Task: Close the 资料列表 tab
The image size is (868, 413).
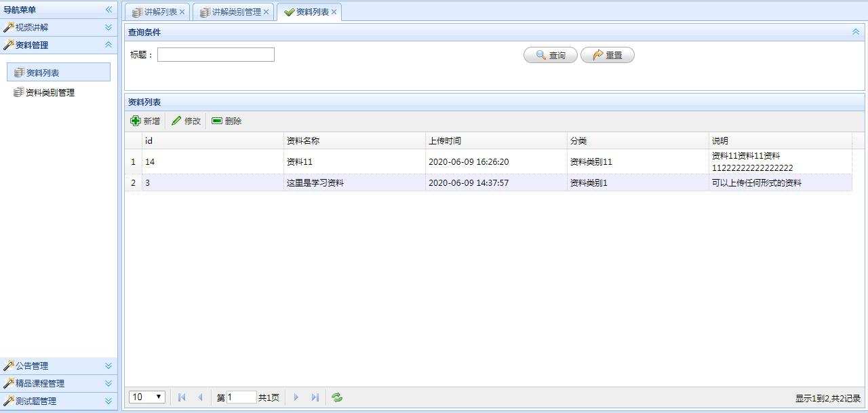Action: 334,12
